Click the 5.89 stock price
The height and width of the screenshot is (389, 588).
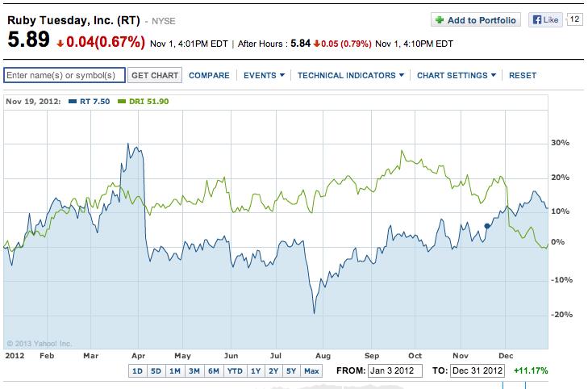28,40
